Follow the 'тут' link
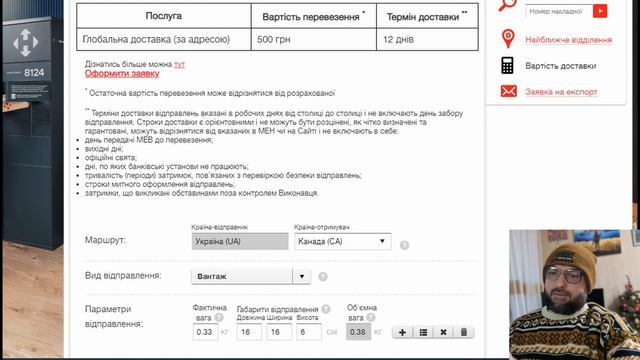 click(x=179, y=64)
